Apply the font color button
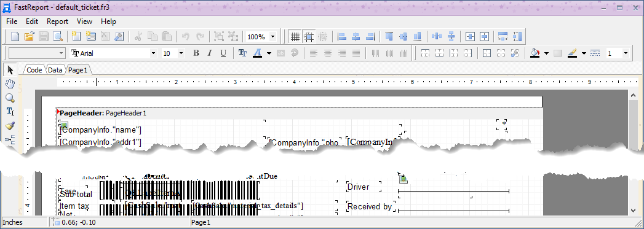Image resolution: width=644 pixels, height=229 pixels. [x=258, y=53]
